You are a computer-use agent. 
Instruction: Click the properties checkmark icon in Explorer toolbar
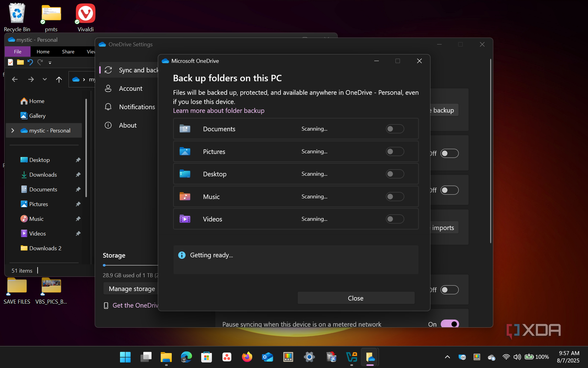10,62
